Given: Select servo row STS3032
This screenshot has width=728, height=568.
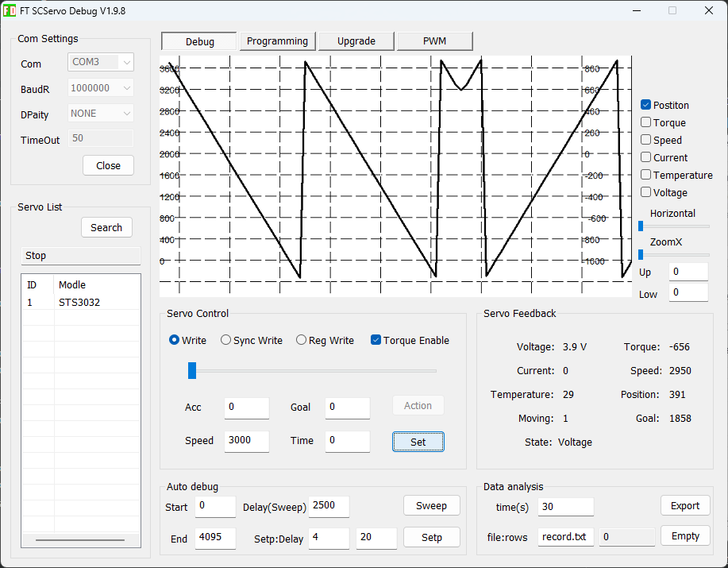Looking at the screenshot, I should 81,303.
